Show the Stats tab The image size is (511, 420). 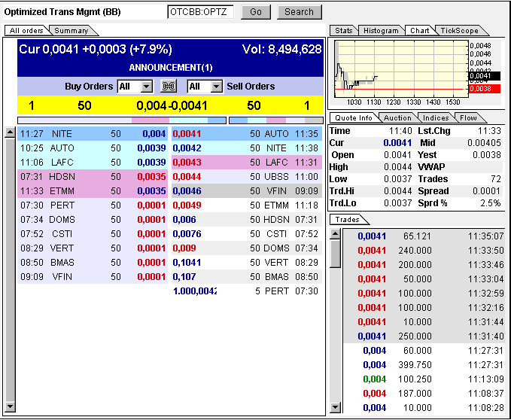pos(344,31)
